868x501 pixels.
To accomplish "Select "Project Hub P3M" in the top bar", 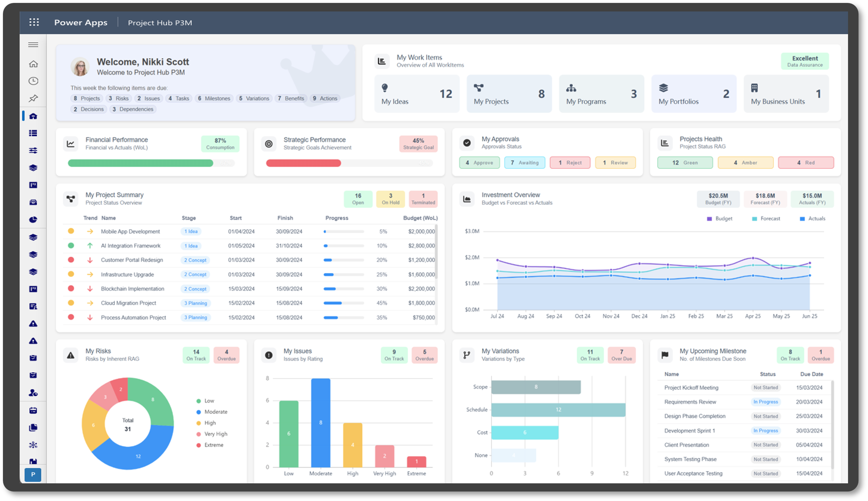I will (160, 23).
